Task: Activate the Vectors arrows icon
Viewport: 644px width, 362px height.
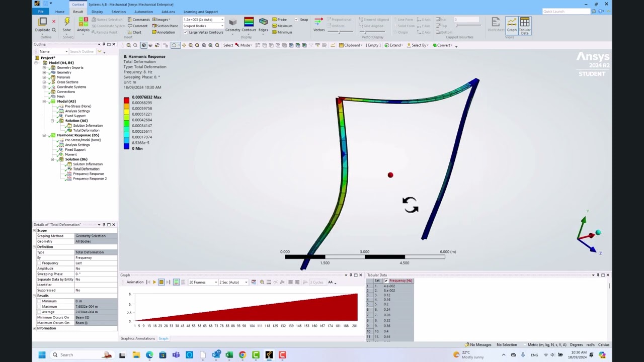Action: tap(318, 22)
